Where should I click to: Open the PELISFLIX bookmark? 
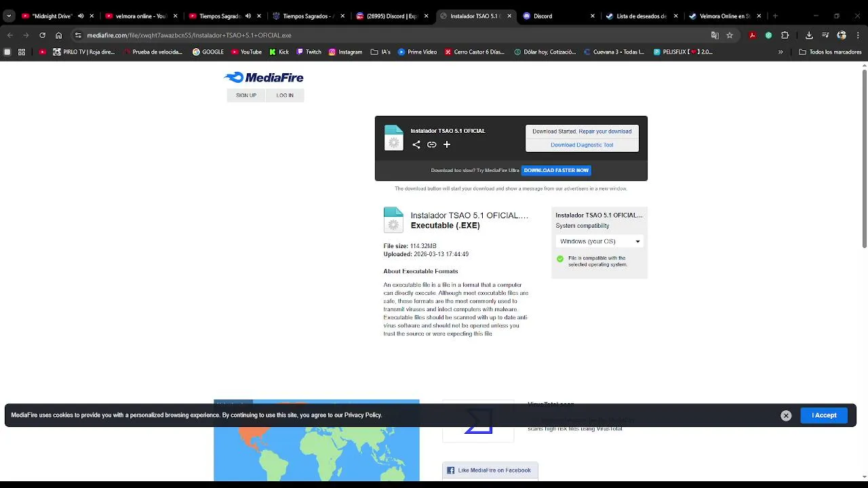coord(683,52)
